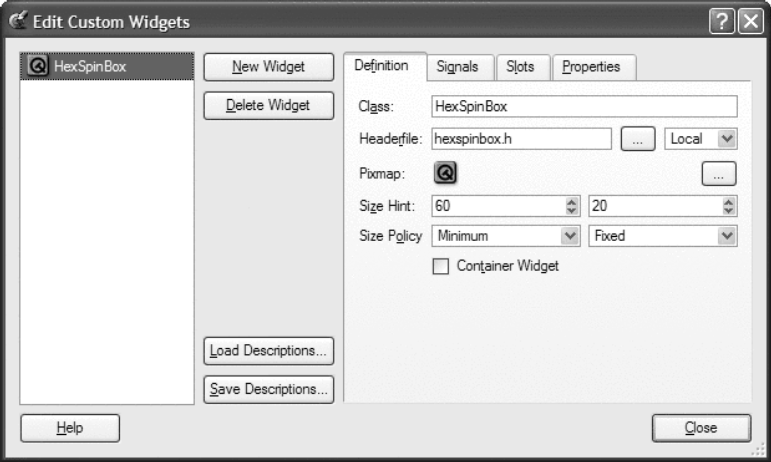The image size is (771, 462).
Task: Select the Definition tab
Action: pyautogui.click(x=382, y=66)
